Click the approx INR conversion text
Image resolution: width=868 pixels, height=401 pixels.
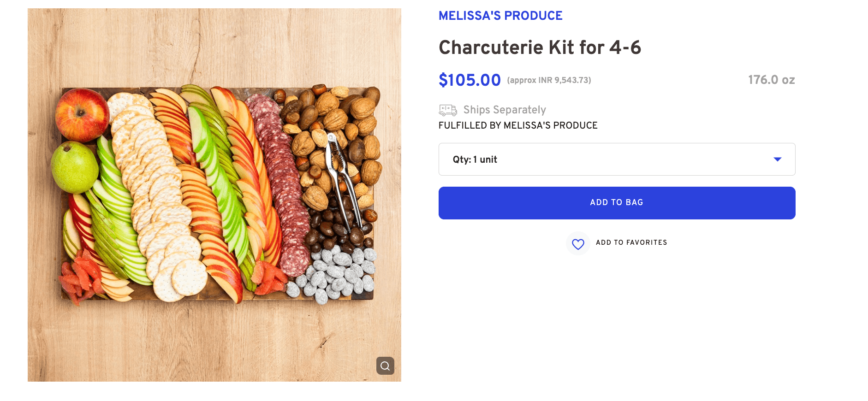pyautogui.click(x=549, y=79)
